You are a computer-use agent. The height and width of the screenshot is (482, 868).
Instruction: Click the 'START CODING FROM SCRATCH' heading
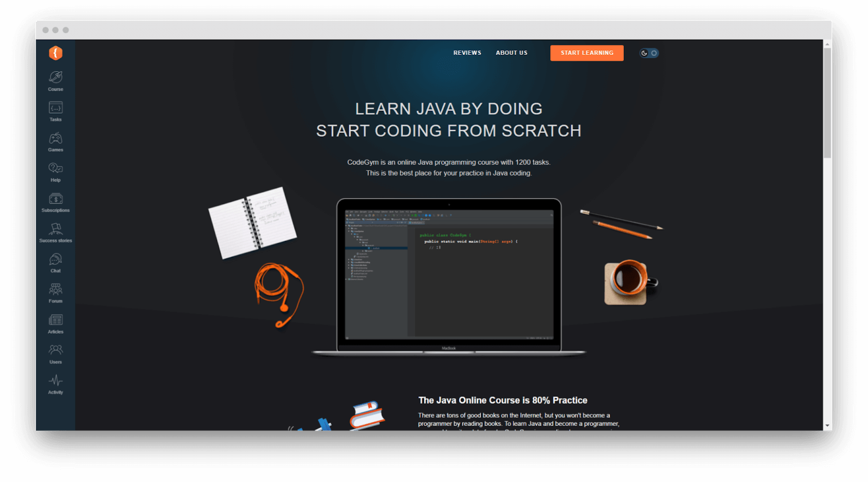pyautogui.click(x=449, y=131)
